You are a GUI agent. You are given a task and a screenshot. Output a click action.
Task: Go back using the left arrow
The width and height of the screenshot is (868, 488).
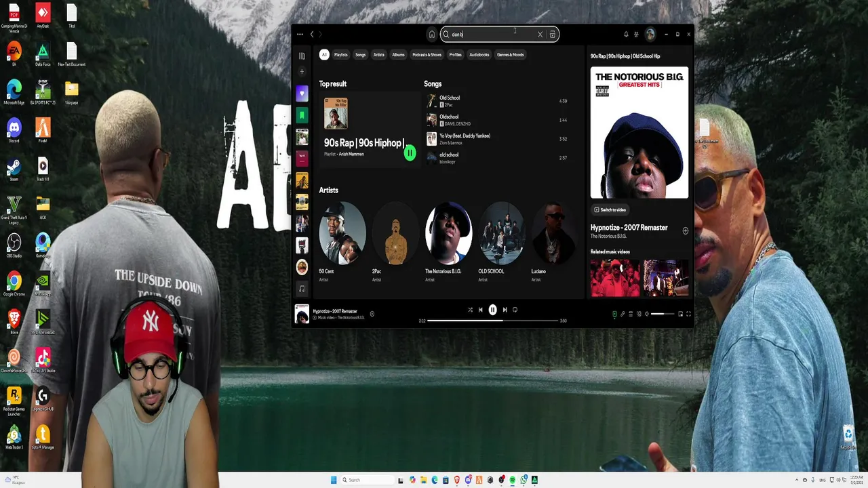(x=312, y=34)
